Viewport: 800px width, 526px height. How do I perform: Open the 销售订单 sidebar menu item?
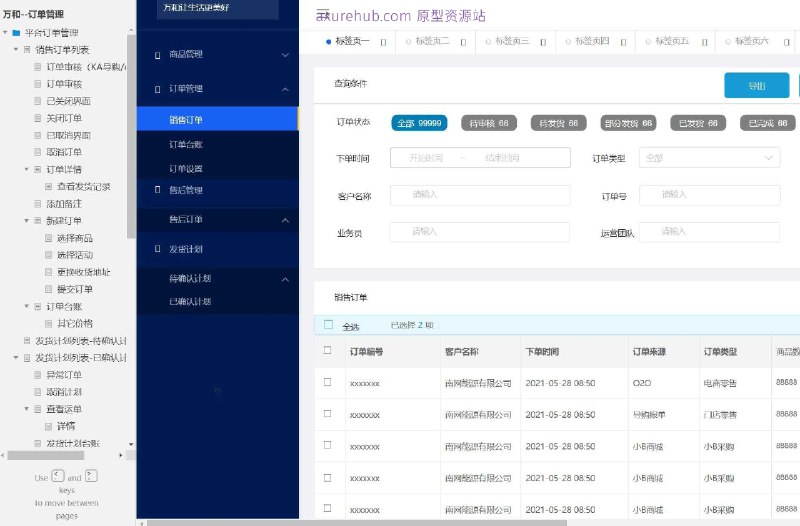tap(217, 119)
